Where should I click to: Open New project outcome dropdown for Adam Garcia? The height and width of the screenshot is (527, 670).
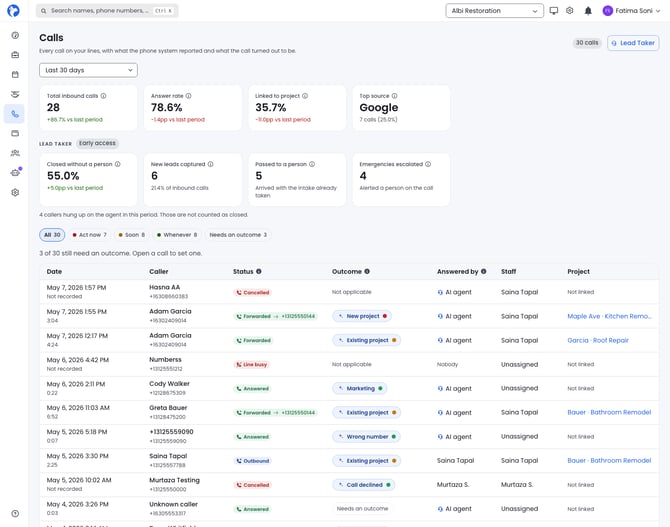point(362,316)
